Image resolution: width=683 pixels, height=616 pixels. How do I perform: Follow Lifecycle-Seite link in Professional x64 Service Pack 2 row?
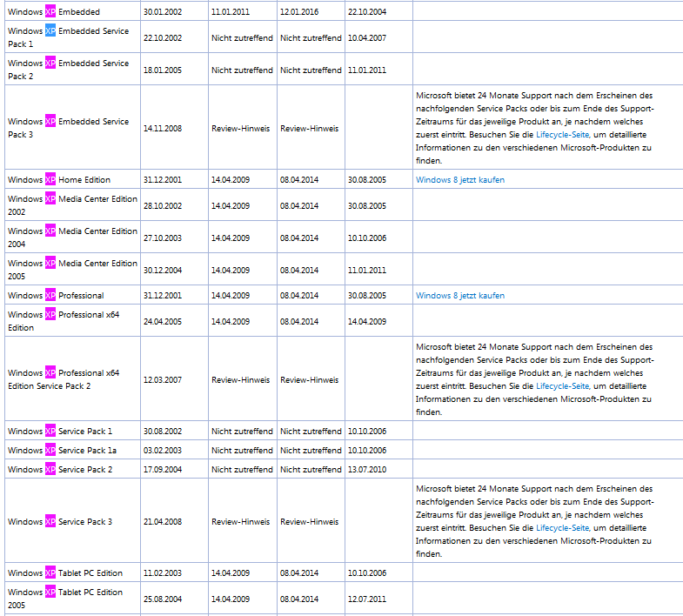pyautogui.click(x=563, y=386)
